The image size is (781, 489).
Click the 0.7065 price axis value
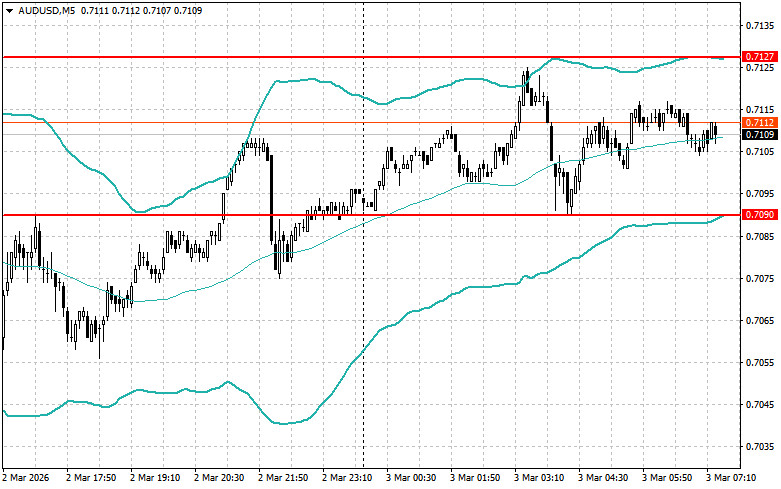[760, 320]
